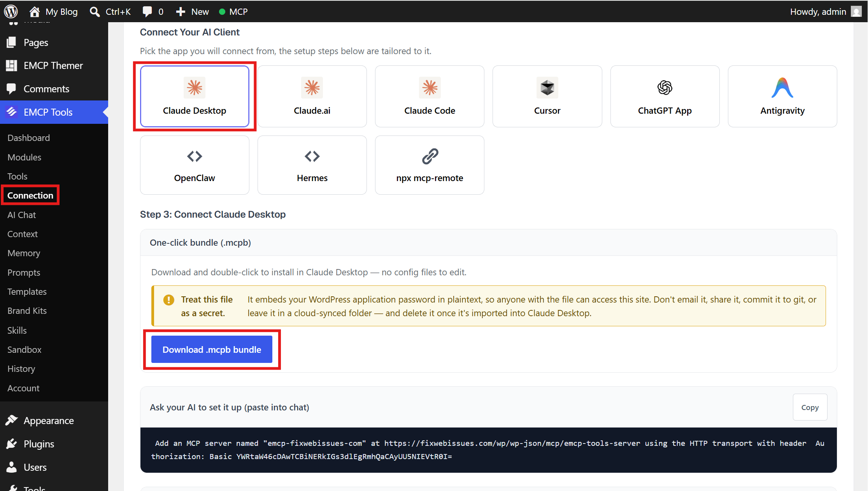
Task: Open Templates submenu item
Action: pyautogui.click(x=27, y=292)
